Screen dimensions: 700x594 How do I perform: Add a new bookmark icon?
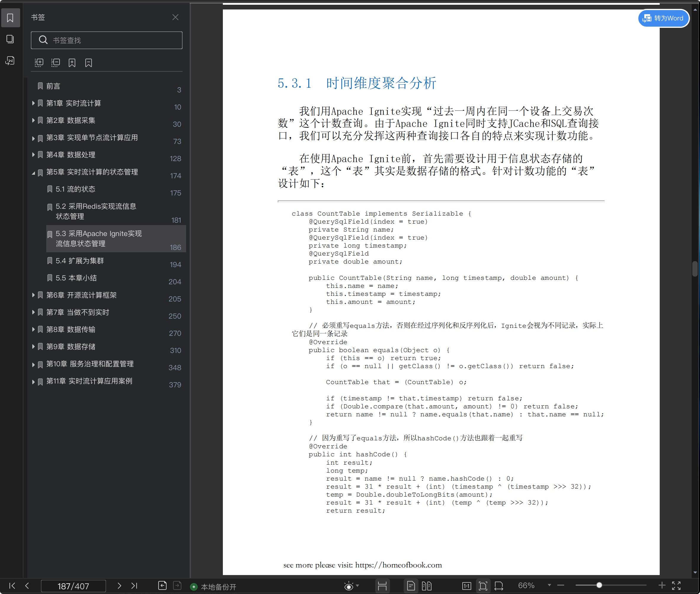pos(72,63)
